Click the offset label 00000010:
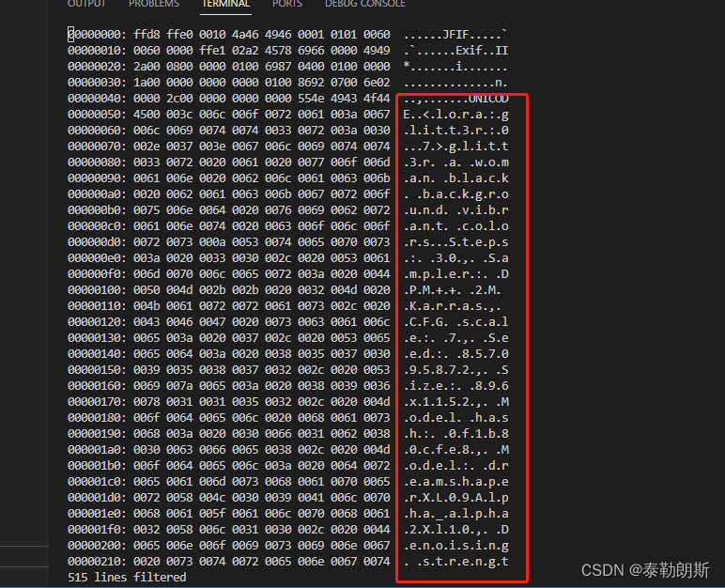725x588 pixels. click(x=97, y=50)
